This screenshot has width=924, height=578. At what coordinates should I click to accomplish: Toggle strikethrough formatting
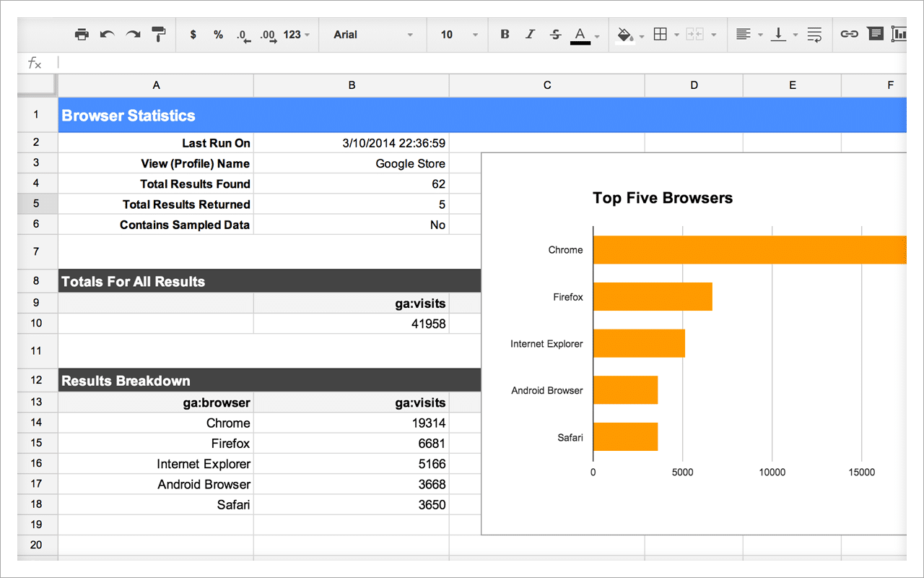coord(555,34)
